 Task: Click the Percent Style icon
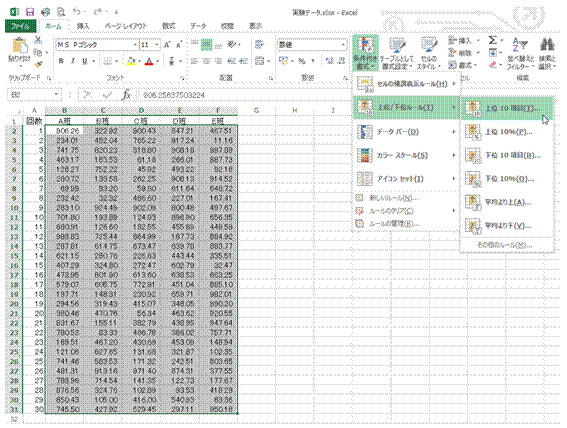(x=302, y=61)
